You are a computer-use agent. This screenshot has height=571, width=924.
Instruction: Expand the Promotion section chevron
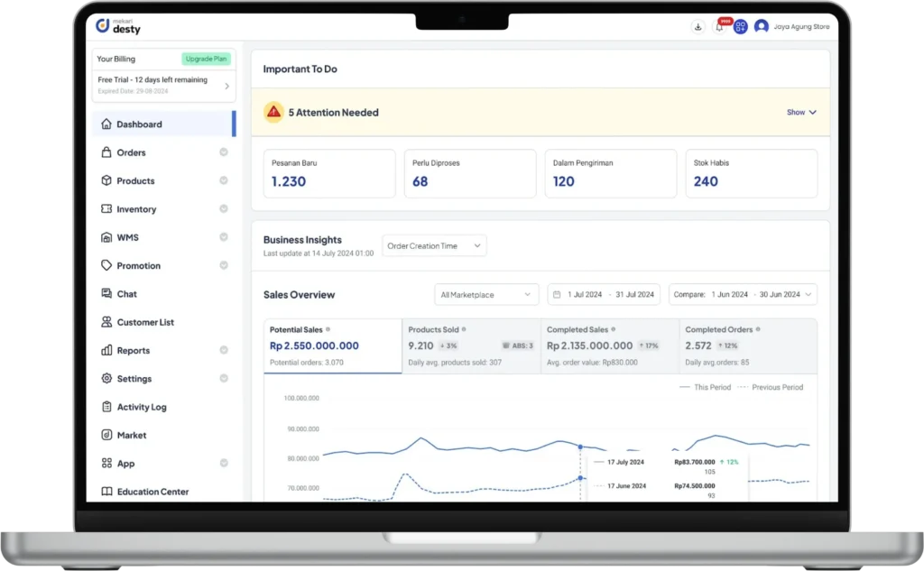pyautogui.click(x=224, y=265)
